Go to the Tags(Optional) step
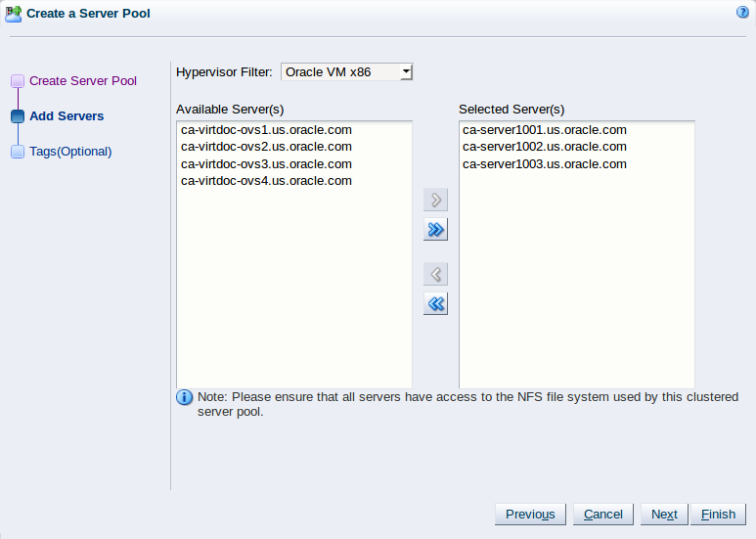 click(70, 152)
